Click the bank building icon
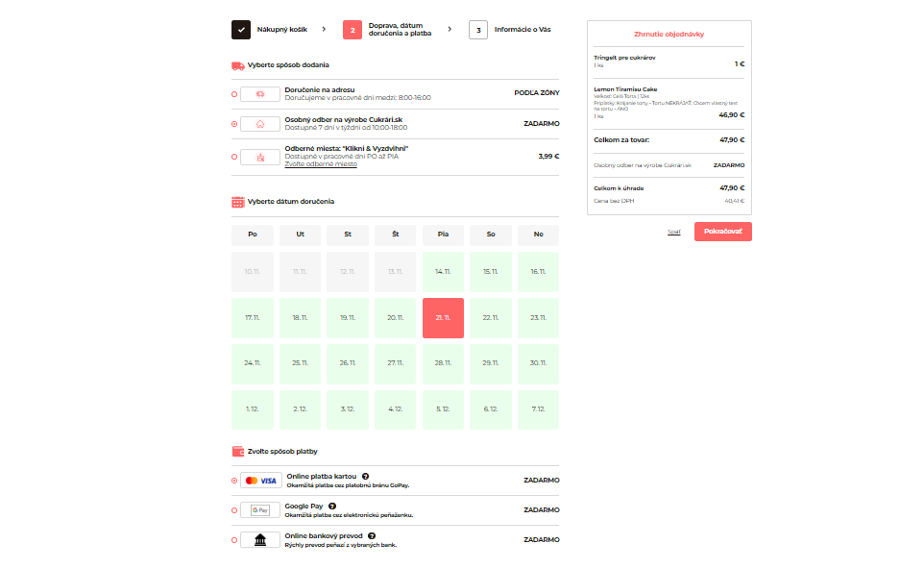Image resolution: width=924 pixels, height=569 pixels. click(260, 540)
